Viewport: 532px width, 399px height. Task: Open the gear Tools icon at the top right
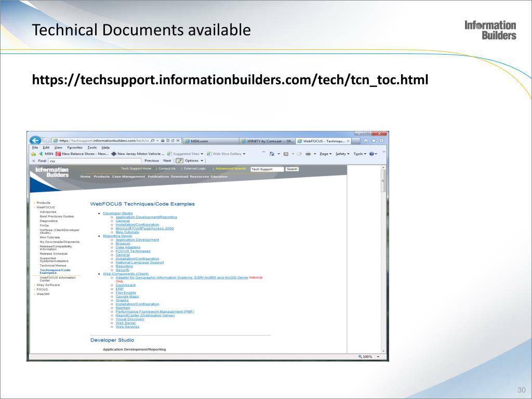click(381, 141)
